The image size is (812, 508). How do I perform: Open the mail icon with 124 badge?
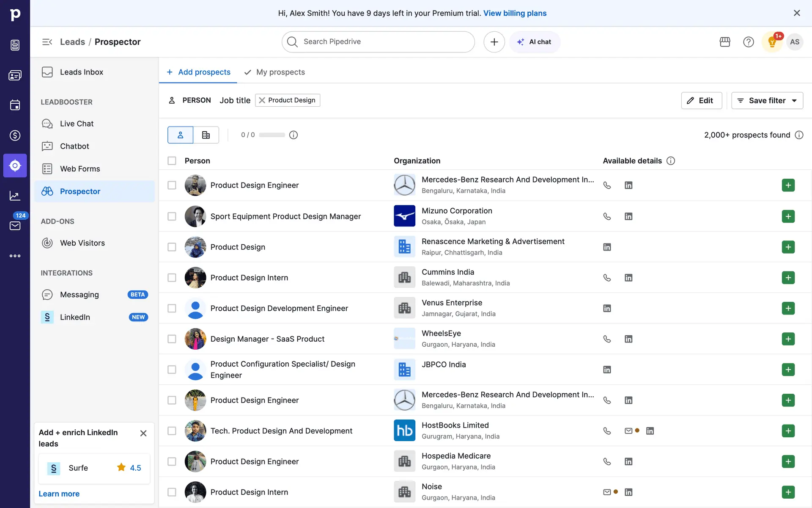pyautogui.click(x=15, y=226)
